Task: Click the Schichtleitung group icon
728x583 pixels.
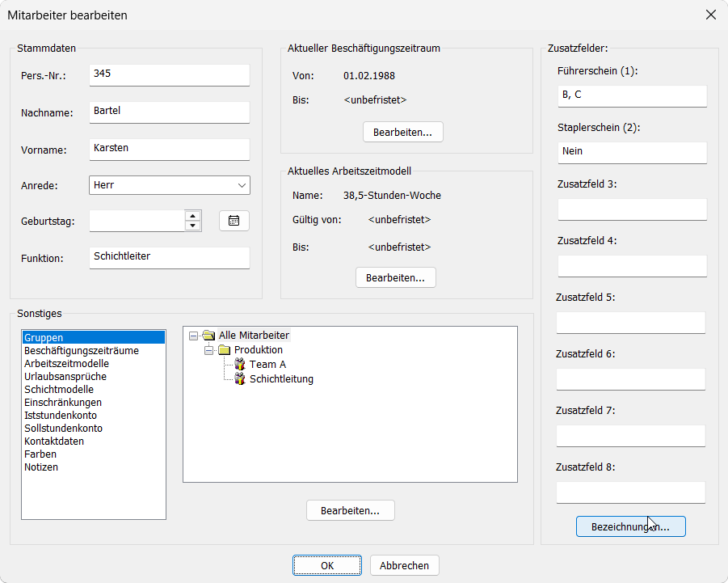Action: (x=240, y=378)
